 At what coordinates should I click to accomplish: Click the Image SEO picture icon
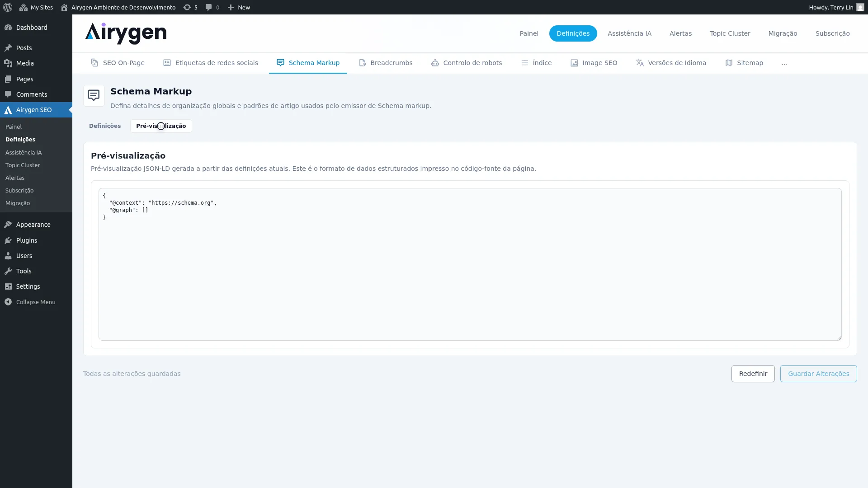coord(574,63)
